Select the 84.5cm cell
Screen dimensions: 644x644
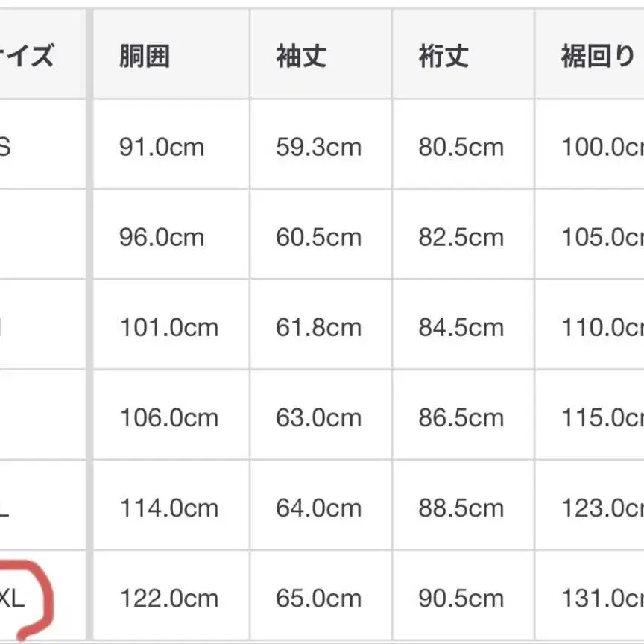(x=461, y=327)
